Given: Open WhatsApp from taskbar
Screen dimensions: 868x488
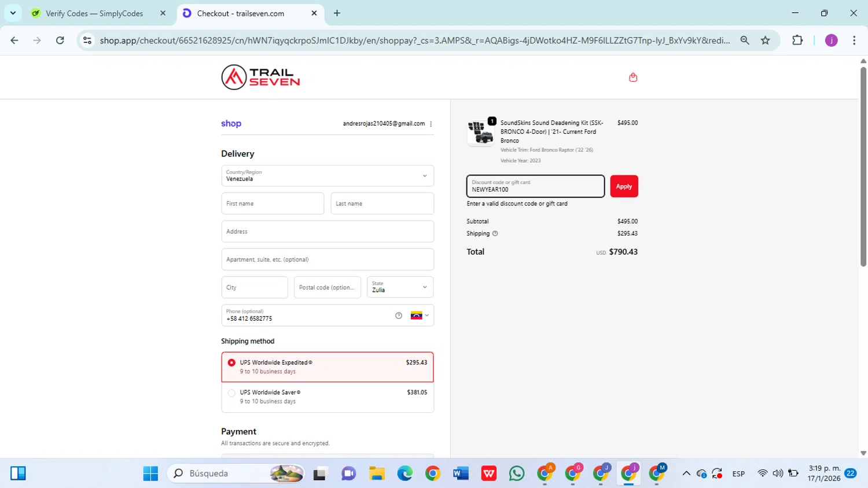Looking at the screenshot, I should pos(517,474).
